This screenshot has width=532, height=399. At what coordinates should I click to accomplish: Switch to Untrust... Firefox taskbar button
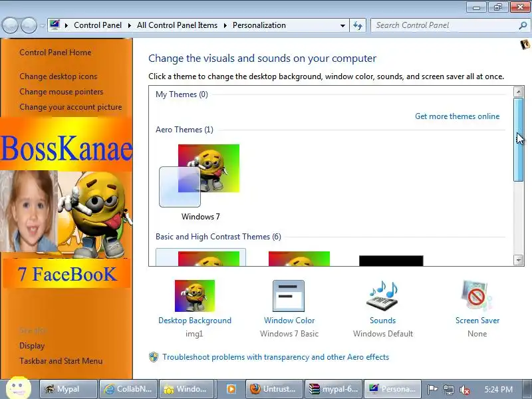point(273,389)
